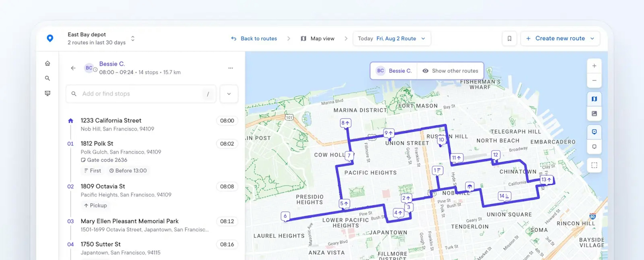
Task: Click the bookmark/save route icon
Action: [x=509, y=38]
